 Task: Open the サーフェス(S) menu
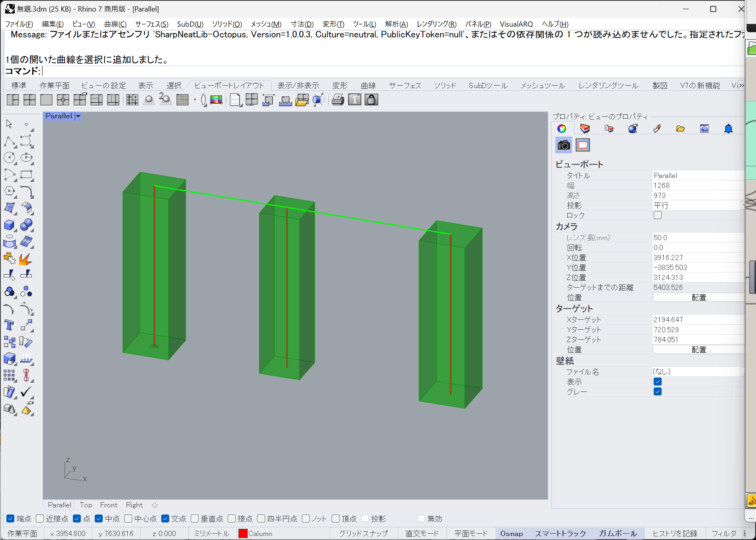tap(152, 24)
